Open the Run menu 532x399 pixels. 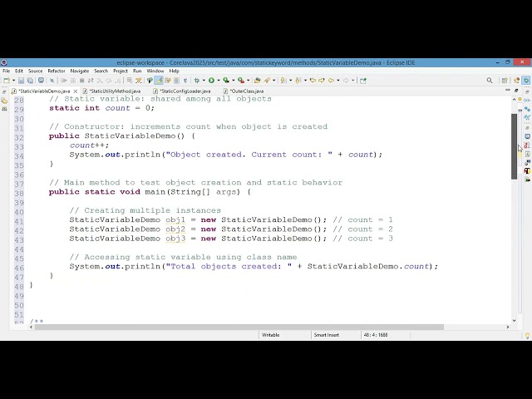[137, 71]
